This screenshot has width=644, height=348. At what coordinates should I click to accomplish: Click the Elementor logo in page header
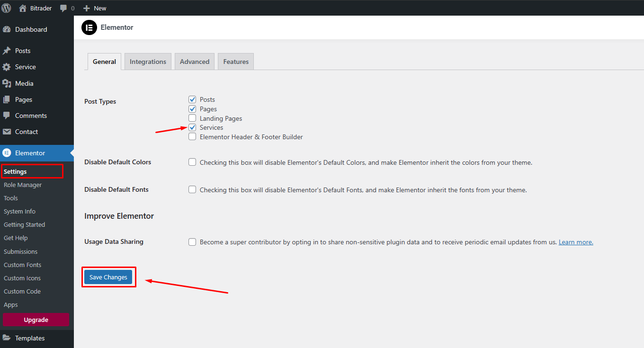point(89,27)
